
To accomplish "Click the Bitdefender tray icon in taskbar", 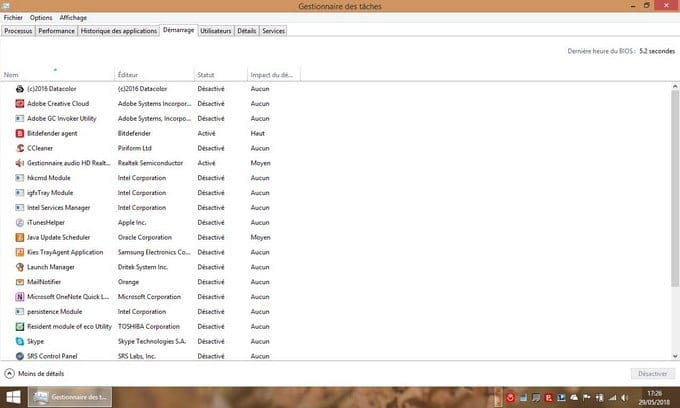I will coord(549,397).
